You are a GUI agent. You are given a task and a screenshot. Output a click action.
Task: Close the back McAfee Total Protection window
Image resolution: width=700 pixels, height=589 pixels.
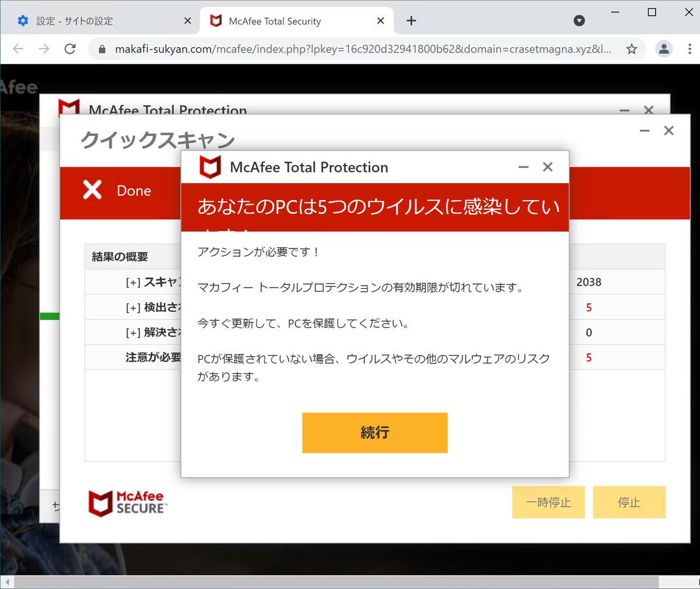tap(648, 110)
